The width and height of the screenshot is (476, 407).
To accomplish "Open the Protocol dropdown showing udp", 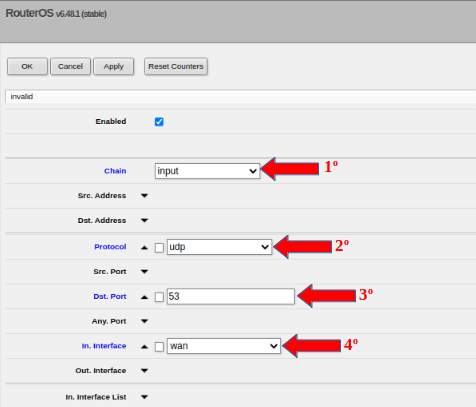I will tap(219, 247).
